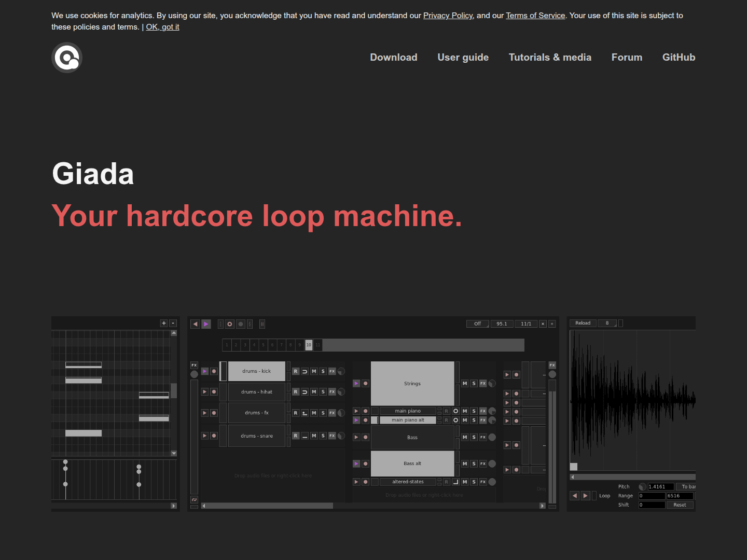
Task: Click the scroll-down arrow in the piano roll
Action: click(x=174, y=453)
